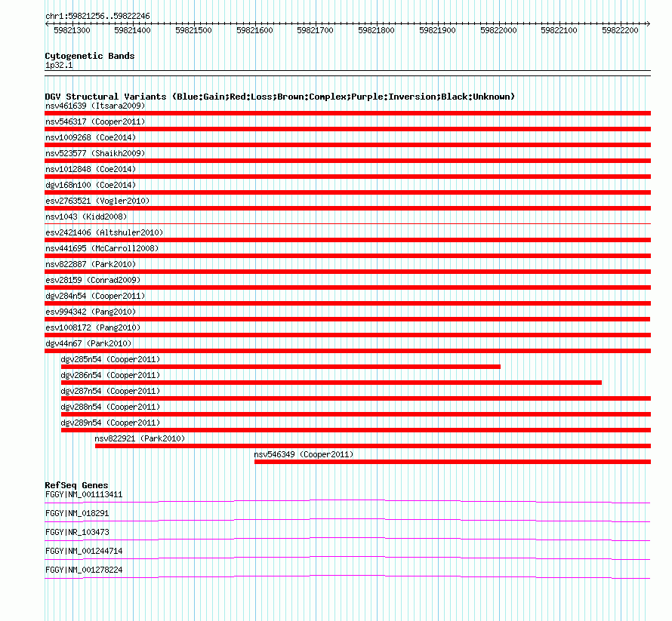Image resolution: width=672 pixels, height=621 pixels.
Task: Click ruler position 59822000
Action: point(498,30)
